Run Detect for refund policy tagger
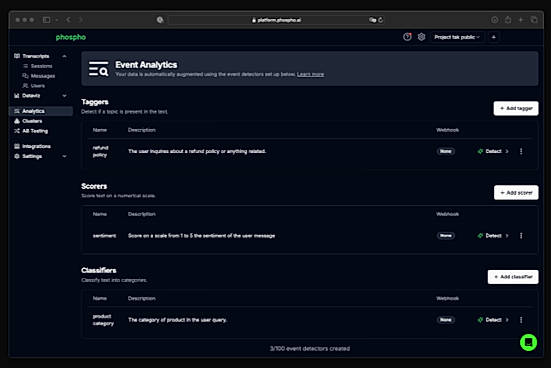 (x=493, y=151)
